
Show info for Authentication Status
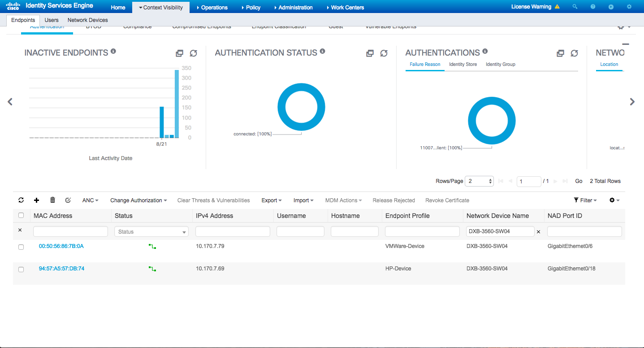pyautogui.click(x=323, y=51)
